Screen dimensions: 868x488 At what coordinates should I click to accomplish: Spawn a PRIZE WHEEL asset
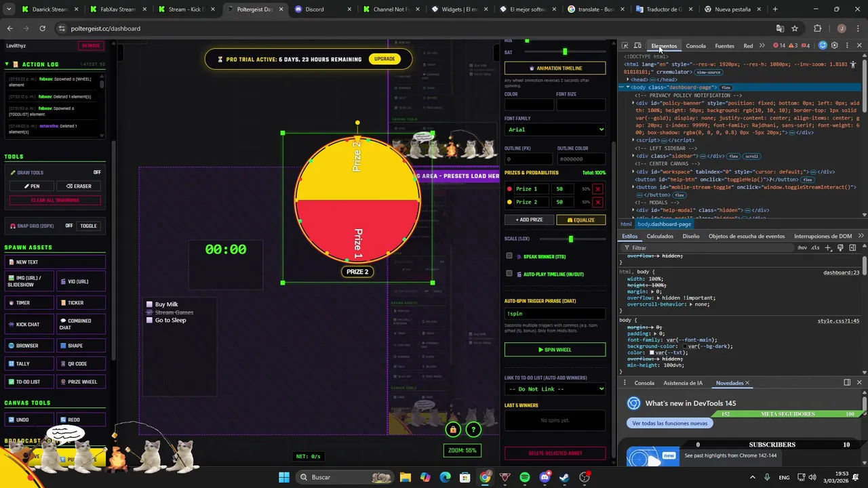point(81,382)
